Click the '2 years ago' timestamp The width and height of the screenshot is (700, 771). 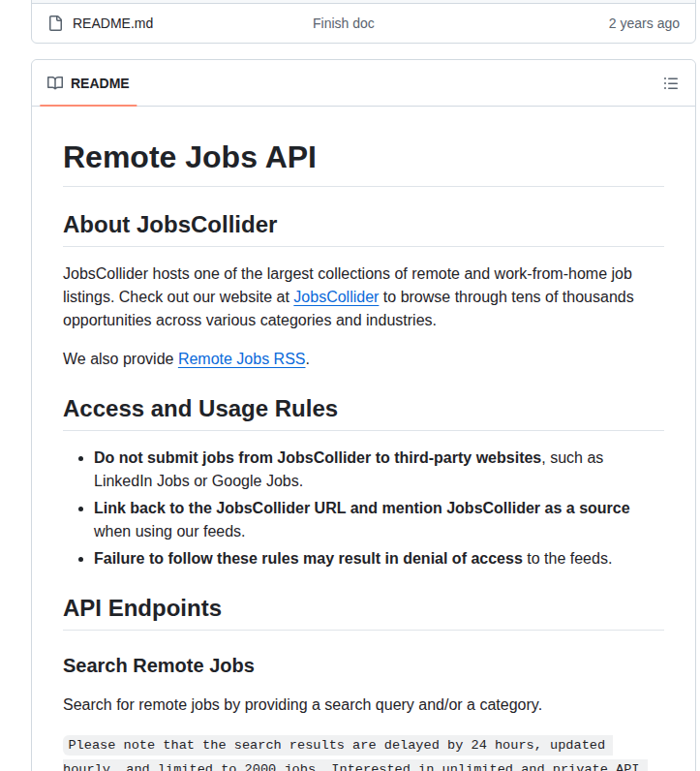click(x=644, y=23)
